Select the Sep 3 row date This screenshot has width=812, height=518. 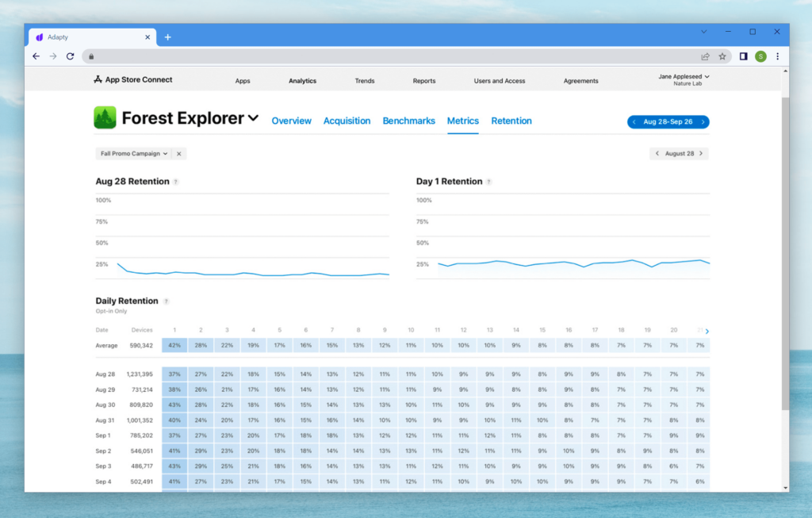104,466
